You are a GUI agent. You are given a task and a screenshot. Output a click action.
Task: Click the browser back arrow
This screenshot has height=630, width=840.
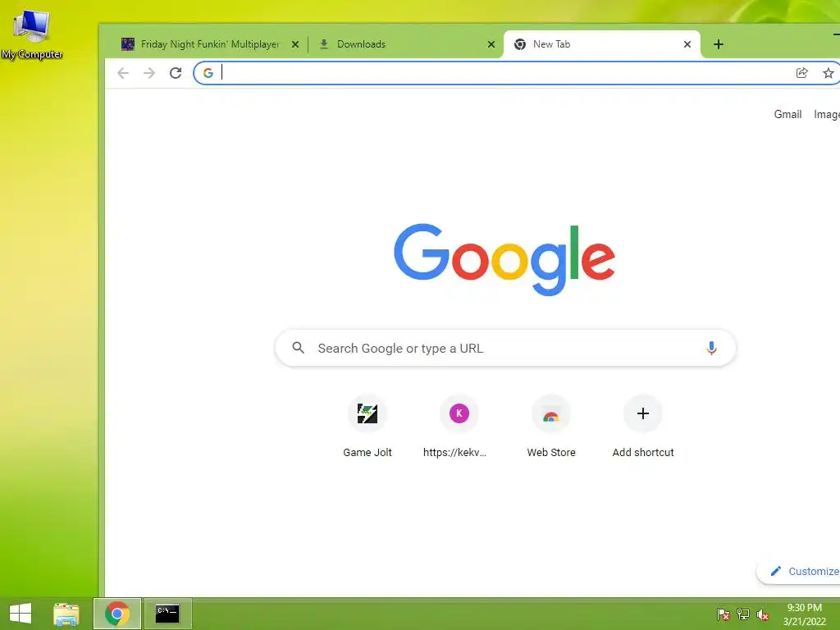(123, 73)
